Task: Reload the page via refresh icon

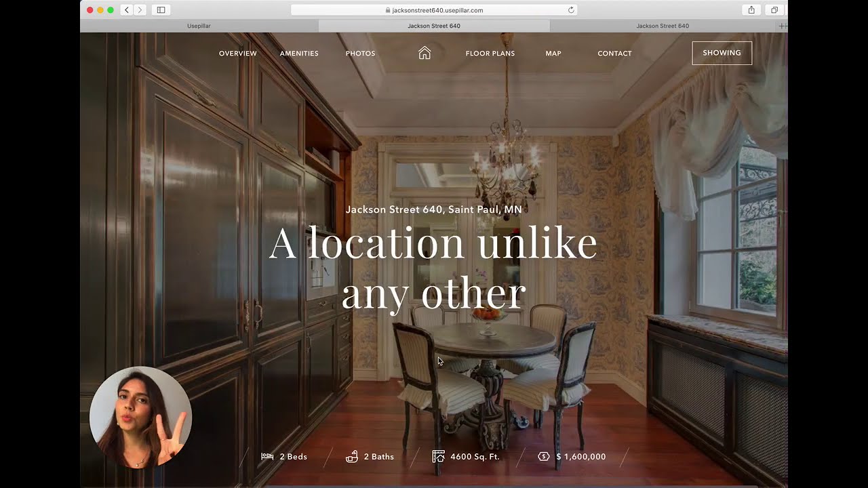Action: click(x=571, y=10)
